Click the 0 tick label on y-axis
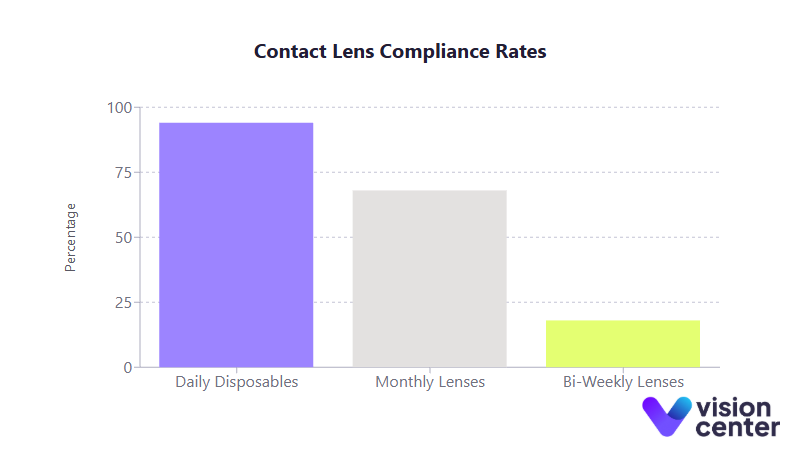The image size is (800, 470). tap(127, 367)
